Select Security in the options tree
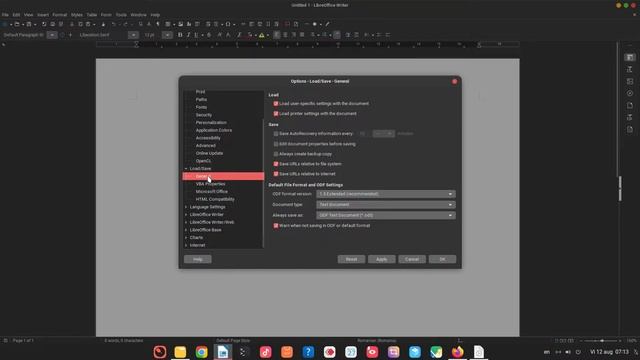This screenshot has width=640, height=360. coord(204,115)
